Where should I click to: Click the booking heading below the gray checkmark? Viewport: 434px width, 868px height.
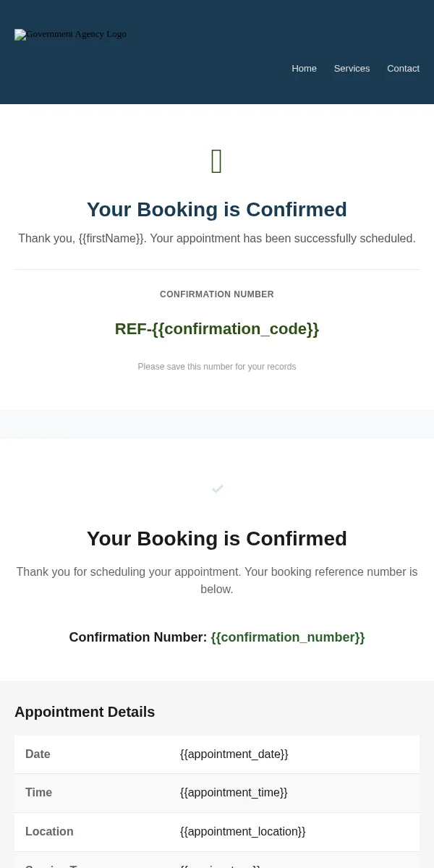click(217, 539)
